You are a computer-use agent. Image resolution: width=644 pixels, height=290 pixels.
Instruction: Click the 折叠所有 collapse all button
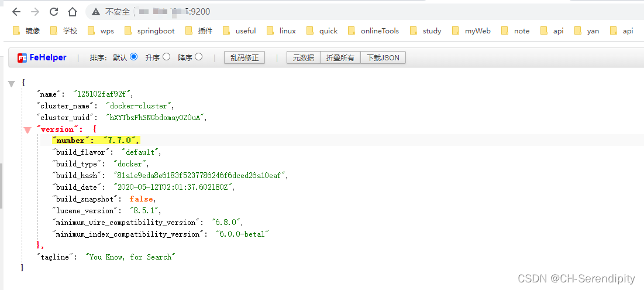pyautogui.click(x=340, y=57)
